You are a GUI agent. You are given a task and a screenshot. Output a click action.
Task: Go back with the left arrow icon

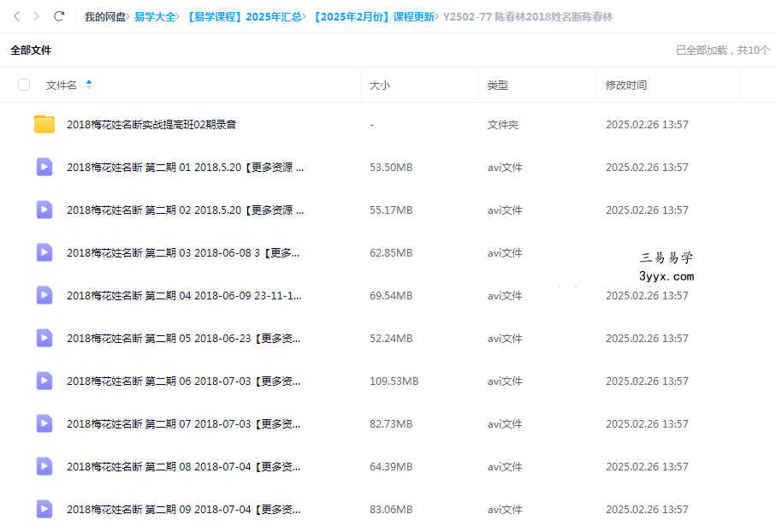click(17, 16)
